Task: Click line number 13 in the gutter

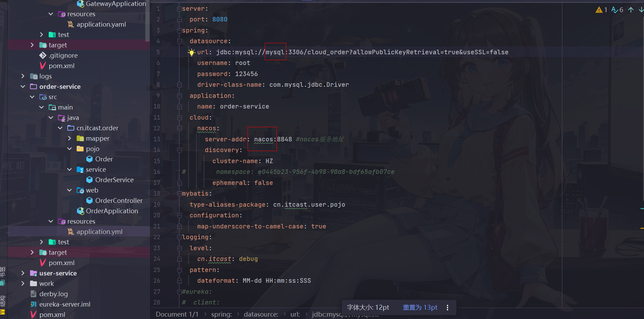Action: 157,139
